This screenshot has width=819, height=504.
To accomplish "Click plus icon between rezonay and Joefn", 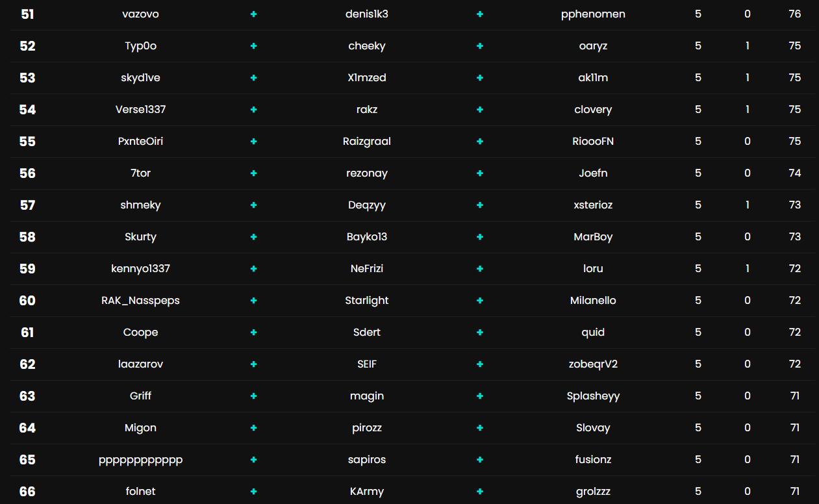I will [480, 173].
